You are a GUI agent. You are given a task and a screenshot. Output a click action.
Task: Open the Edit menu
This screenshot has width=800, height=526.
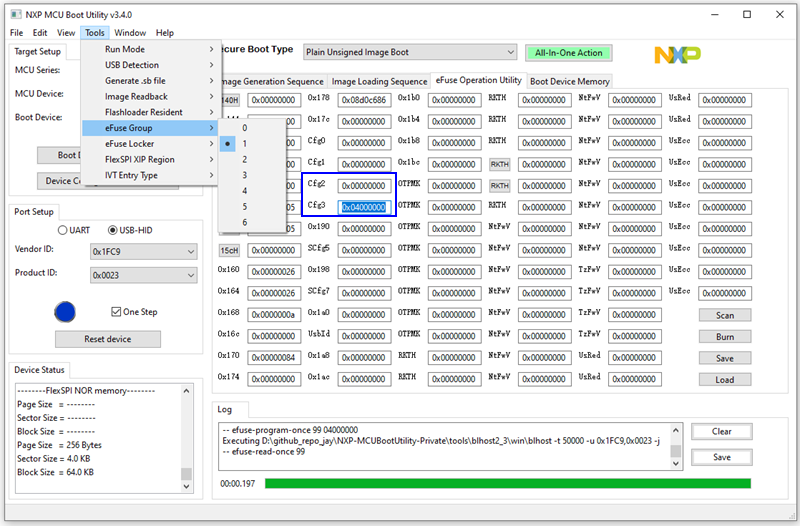[40, 33]
